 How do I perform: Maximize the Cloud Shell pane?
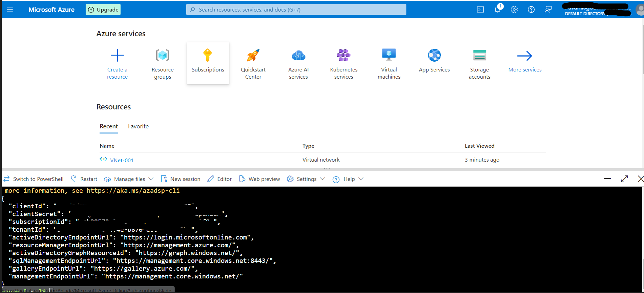click(624, 179)
